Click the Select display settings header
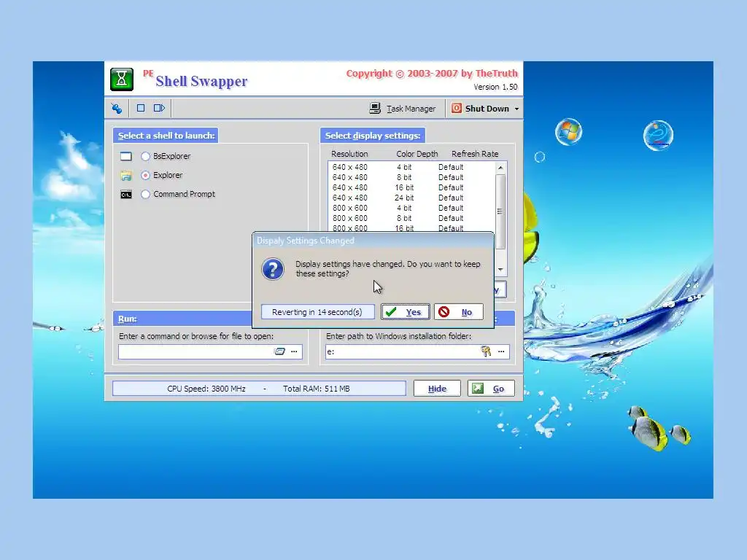The width and height of the screenshot is (747, 560). 373,136
